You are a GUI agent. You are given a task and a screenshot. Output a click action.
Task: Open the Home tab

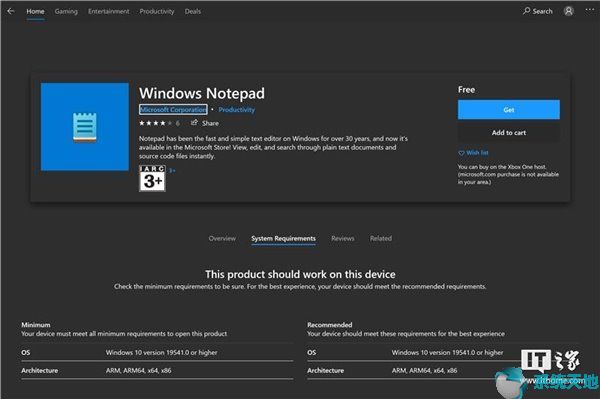35,11
